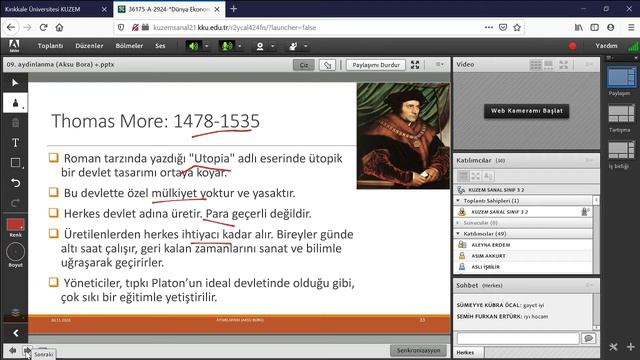Open Video pod options menu
Screen dimensions: 640x360
(589, 64)
